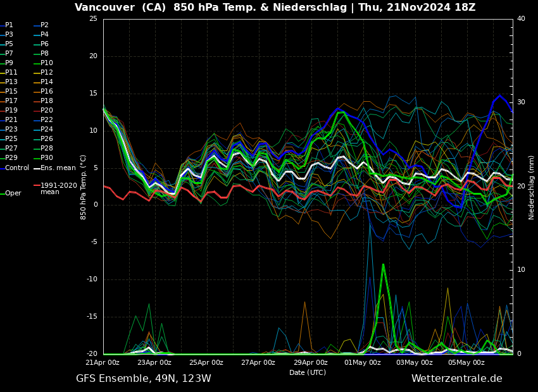Click the GFS Ensemble, 49N, 123W caption
Screen dimensions: 538x392
[144, 379]
